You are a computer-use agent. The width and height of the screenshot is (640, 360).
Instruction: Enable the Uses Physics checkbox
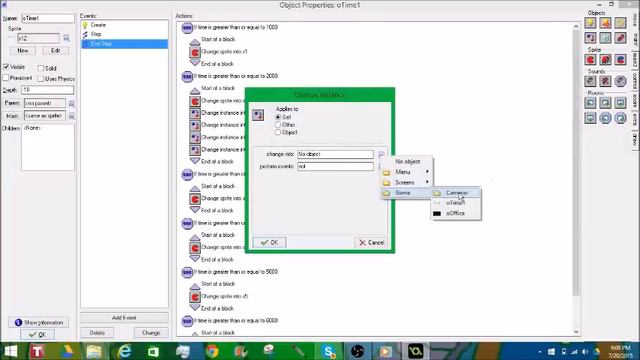pos(40,78)
